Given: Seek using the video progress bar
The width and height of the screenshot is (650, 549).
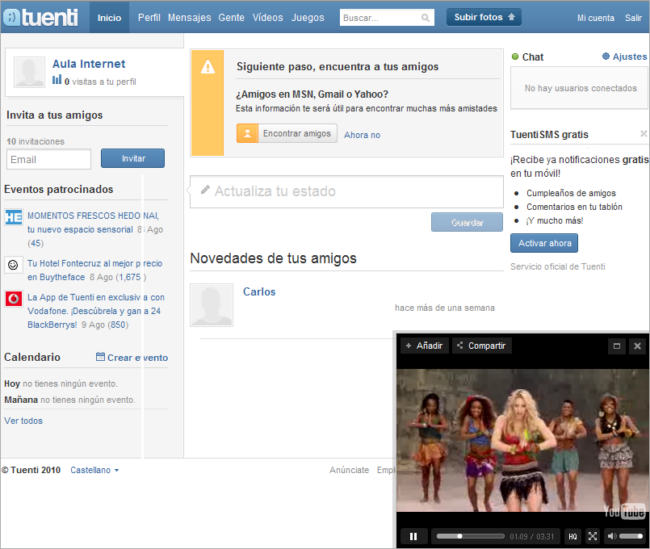Looking at the screenshot, I should coord(470,537).
